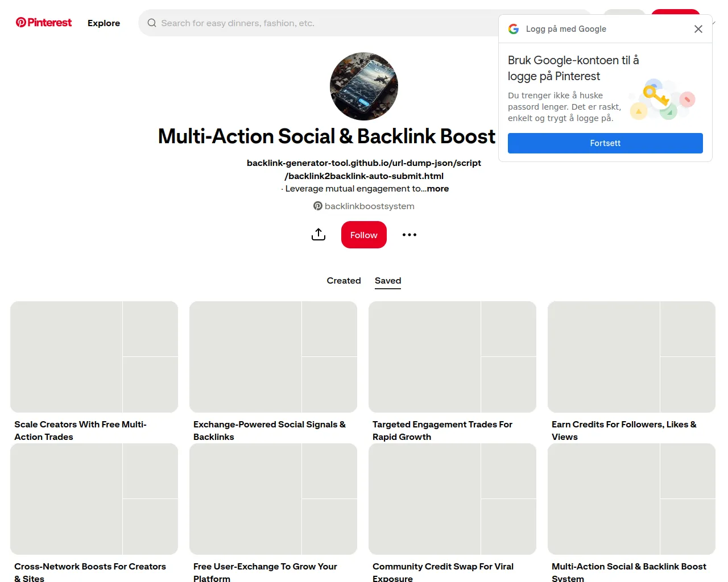The width and height of the screenshot is (728, 582).
Task: Open 'Scale Creators With Free Multi-Action Trades' board
Action: pyautogui.click(x=94, y=357)
